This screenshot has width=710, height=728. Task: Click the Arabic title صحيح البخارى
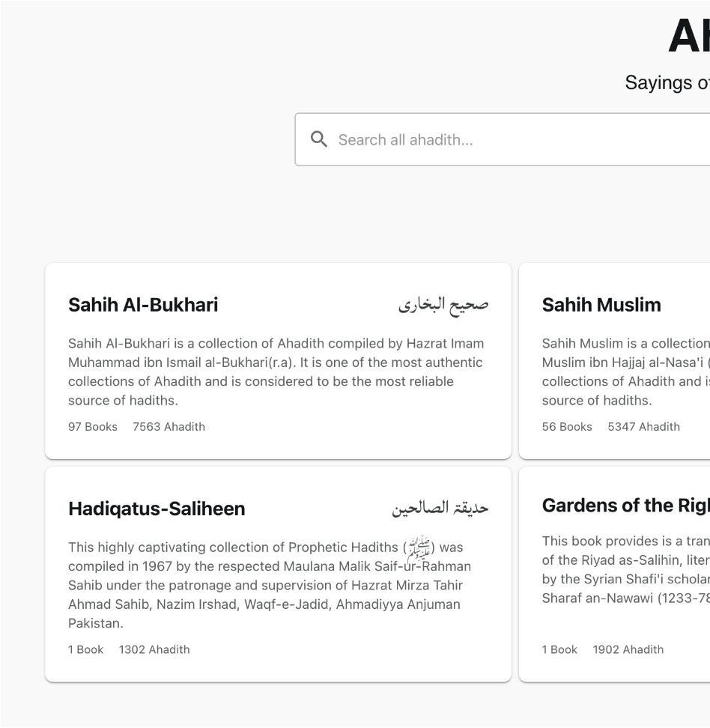click(x=443, y=304)
